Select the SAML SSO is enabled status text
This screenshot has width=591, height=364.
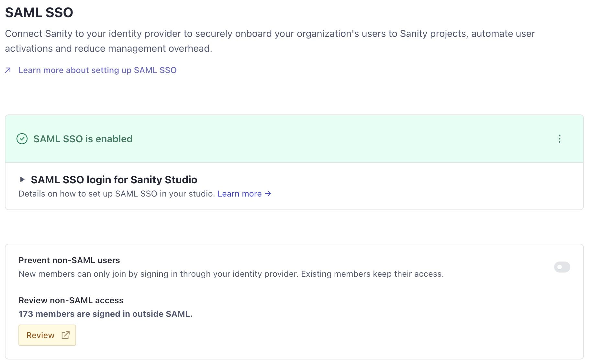pos(83,139)
